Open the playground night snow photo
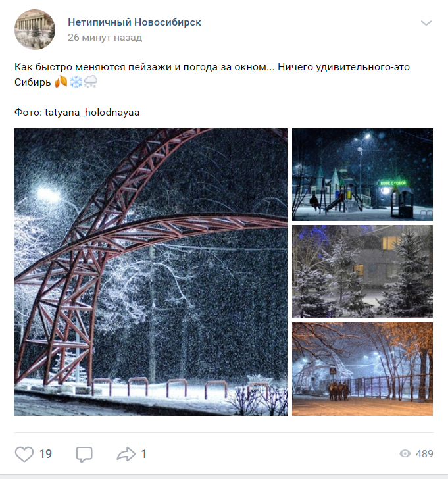Screen dimensions: 448x479 (362, 174)
